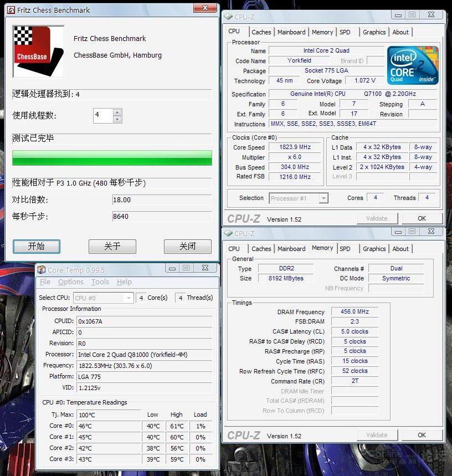Click the Instructions list MMX, SSE, SSE2
Image resolution: width=452 pixels, height=476 pixels.
[x=353, y=124]
